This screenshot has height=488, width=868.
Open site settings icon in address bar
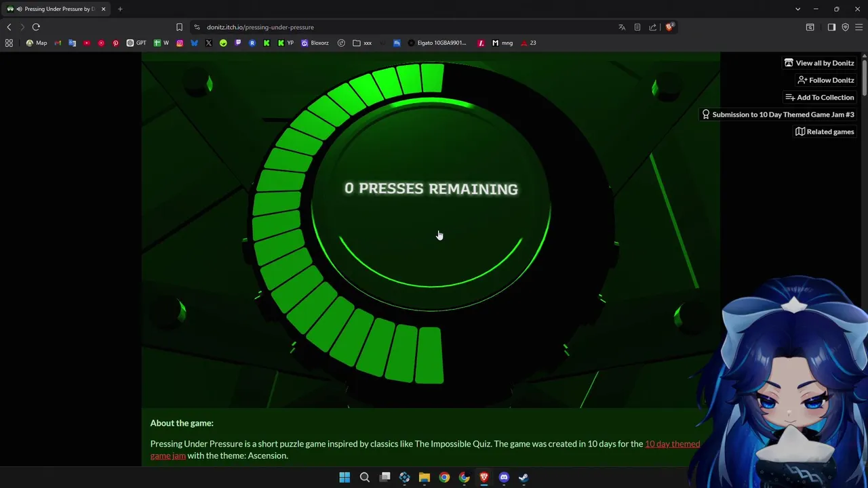coord(197,27)
